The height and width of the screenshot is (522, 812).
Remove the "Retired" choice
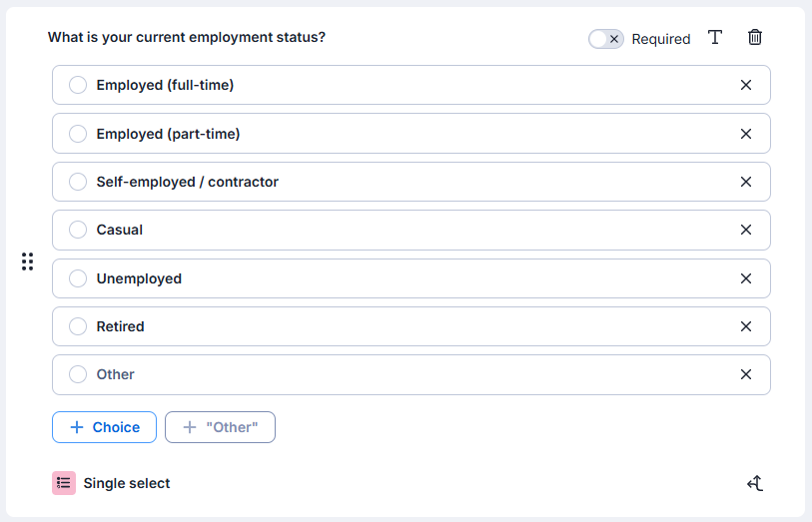pyautogui.click(x=746, y=326)
